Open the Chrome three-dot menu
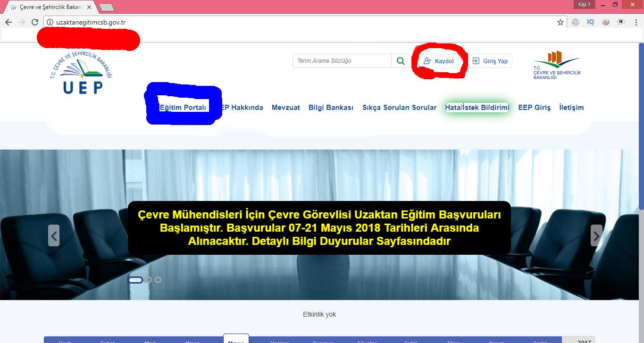 [x=636, y=22]
